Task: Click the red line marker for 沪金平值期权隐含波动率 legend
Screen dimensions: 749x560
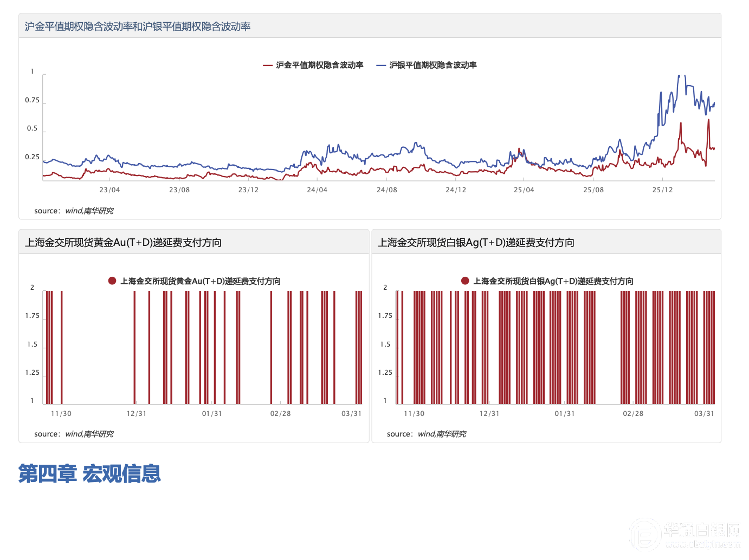Action: coord(267,66)
